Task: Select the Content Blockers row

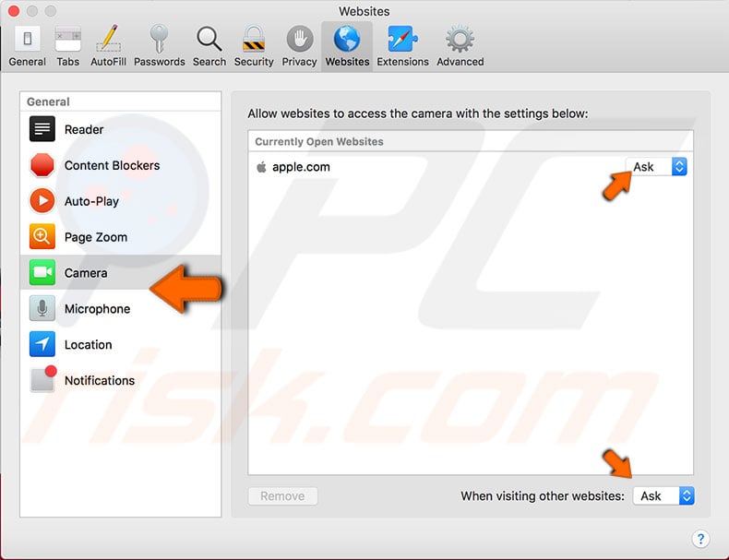Action: tap(120, 165)
